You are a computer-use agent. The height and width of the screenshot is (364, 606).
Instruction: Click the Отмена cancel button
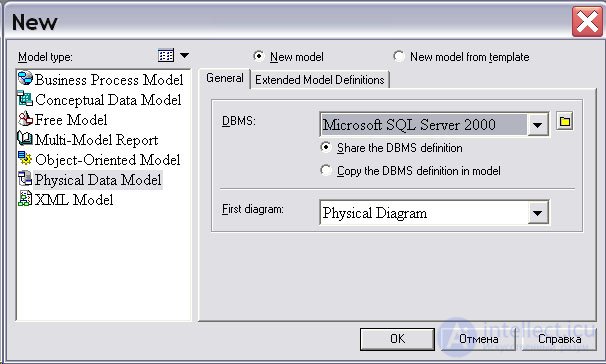coord(478,339)
